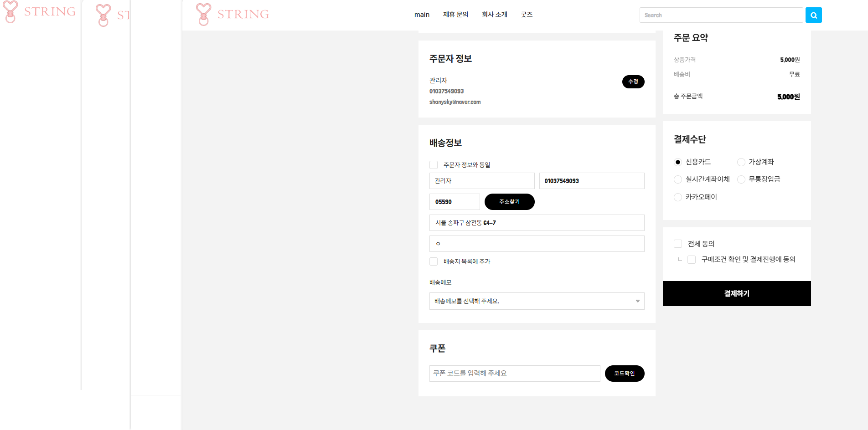The image size is (868, 430).
Task: Click the 상품가격 5,000원 value
Action: click(790, 60)
